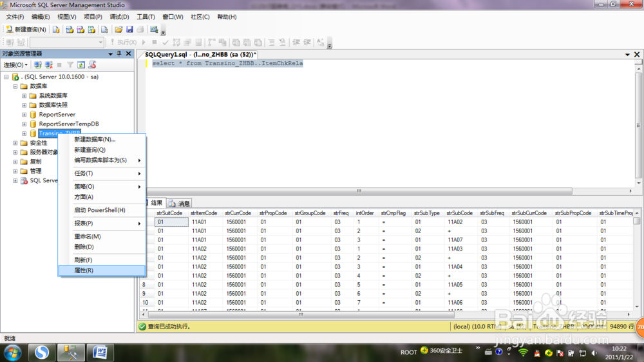Click the Decrease Indent icon
This screenshot has width=644, height=362.
[x=296, y=43]
